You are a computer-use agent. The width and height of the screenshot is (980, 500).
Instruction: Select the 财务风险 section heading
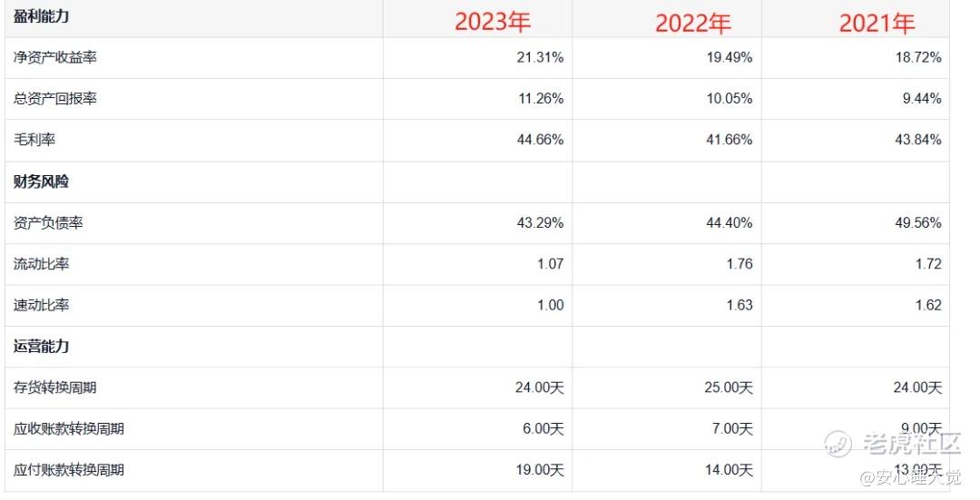click(x=41, y=181)
